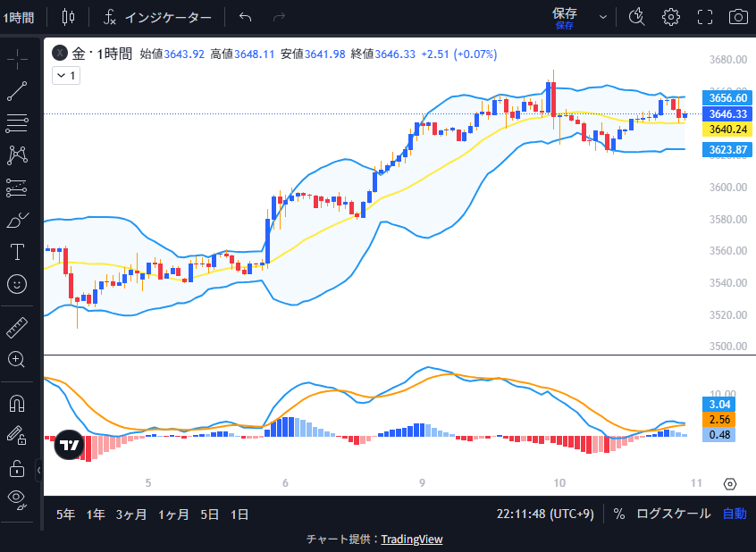Toggle magnet mode on
This screenshot has height=552, width=756.
coord(17,403)
